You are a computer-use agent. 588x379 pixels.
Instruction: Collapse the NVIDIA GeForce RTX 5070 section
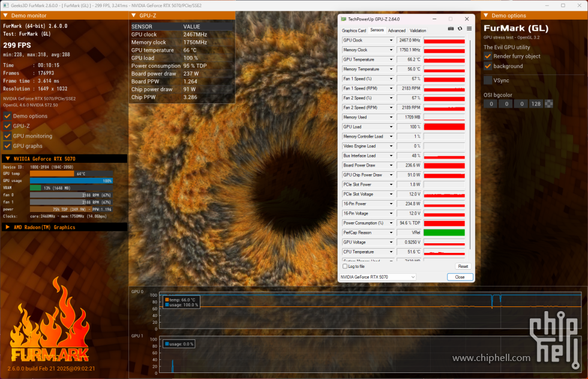pos(7,159)
